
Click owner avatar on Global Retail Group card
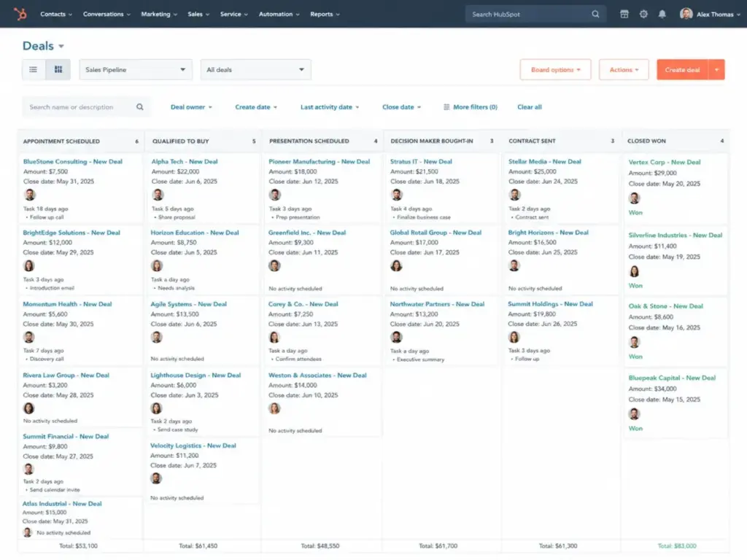pos(396,265)
